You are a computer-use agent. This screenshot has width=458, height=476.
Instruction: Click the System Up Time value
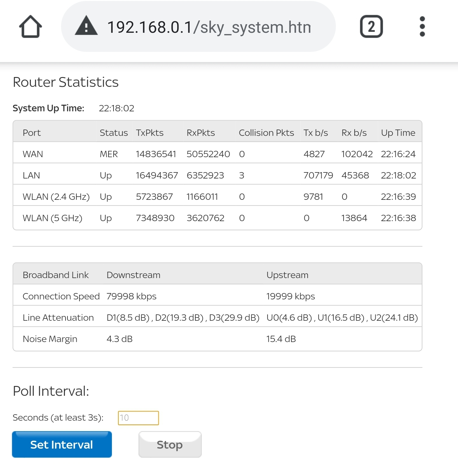[116, 108]
